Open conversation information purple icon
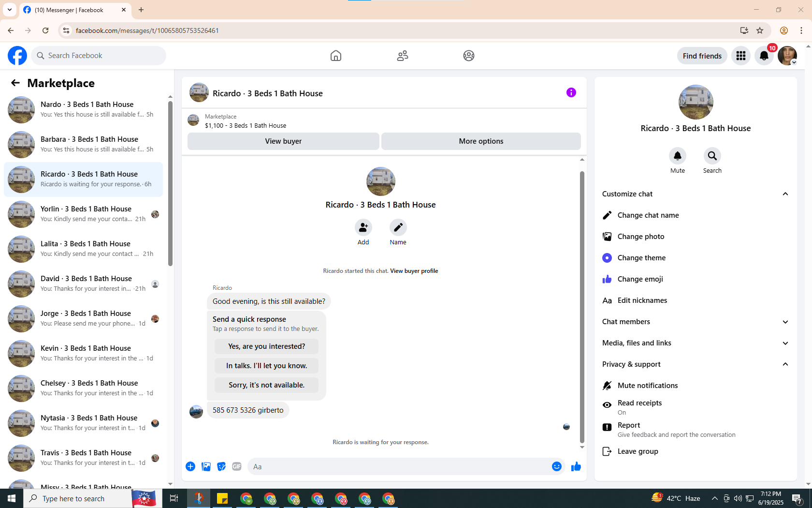 click(571, 92)
